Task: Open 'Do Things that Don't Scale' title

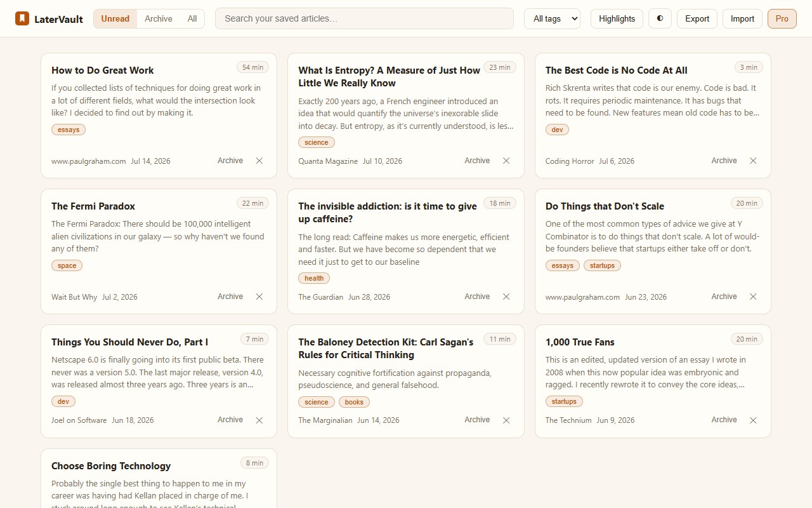Action: [x=605, y=206]
